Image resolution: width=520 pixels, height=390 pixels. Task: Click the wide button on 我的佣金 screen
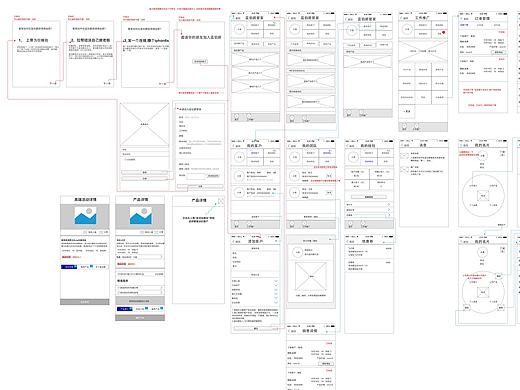[x=369, y=197]
